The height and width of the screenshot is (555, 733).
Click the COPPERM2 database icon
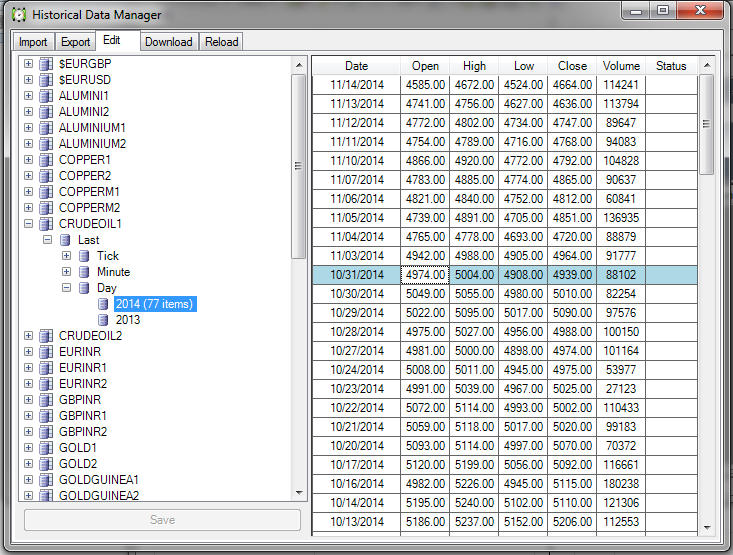click(x=46, y=208)
